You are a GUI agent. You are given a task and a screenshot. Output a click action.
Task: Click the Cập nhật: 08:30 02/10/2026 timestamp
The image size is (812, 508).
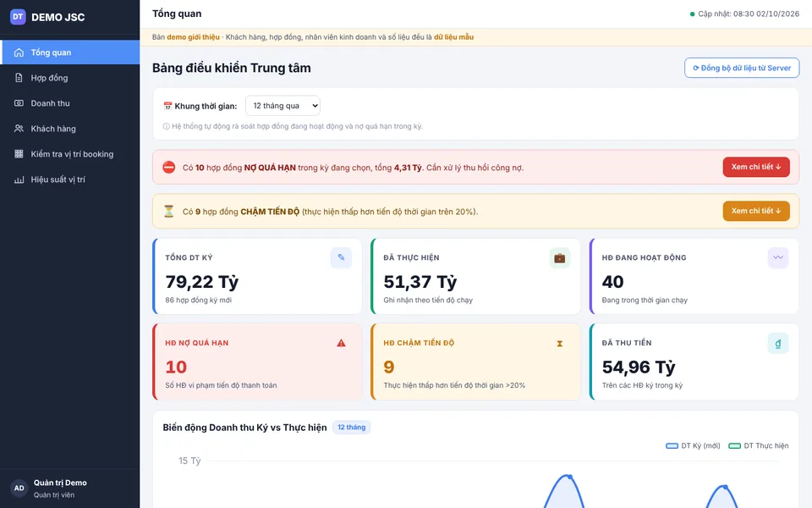[749, 14]
